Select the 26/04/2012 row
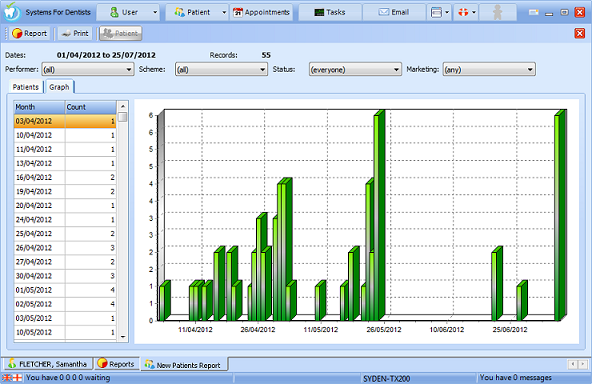This screenshot has height=384, width=592. tap(65, 248)
